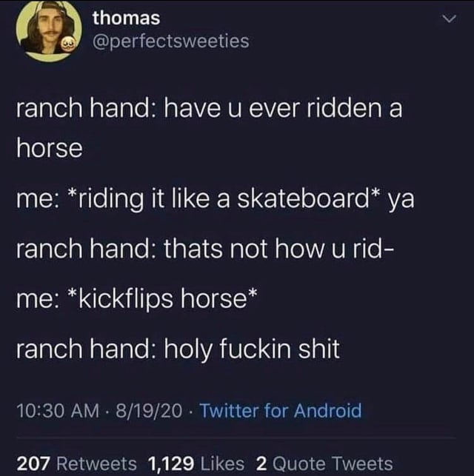Click the 'riding it like a skateboard' line
This screenshot has width=474, height=476.
pos(216,199)
